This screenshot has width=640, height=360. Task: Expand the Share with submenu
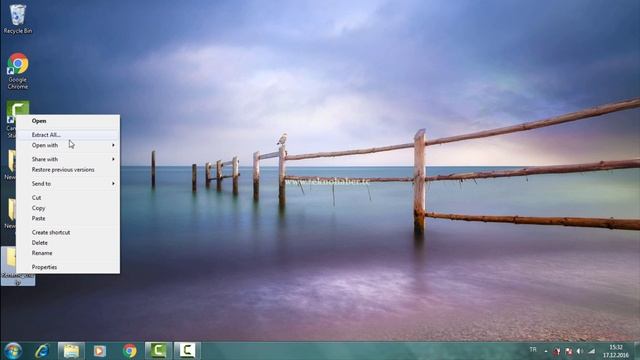tap(68, 159)
